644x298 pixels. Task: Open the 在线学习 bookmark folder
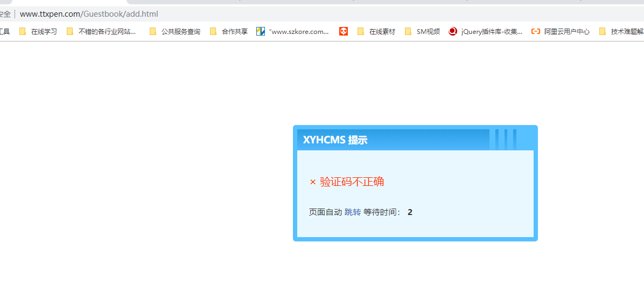tap(38, 32)
